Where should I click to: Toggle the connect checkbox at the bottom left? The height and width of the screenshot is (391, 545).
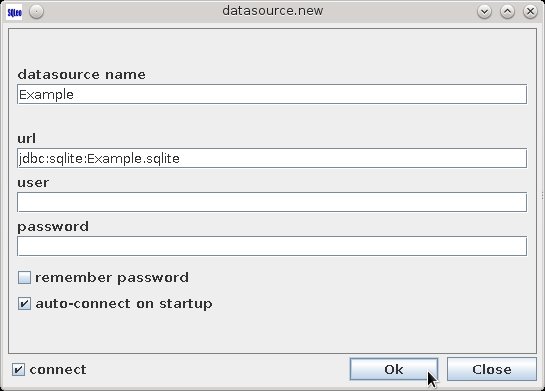click(x=18, y=369)
